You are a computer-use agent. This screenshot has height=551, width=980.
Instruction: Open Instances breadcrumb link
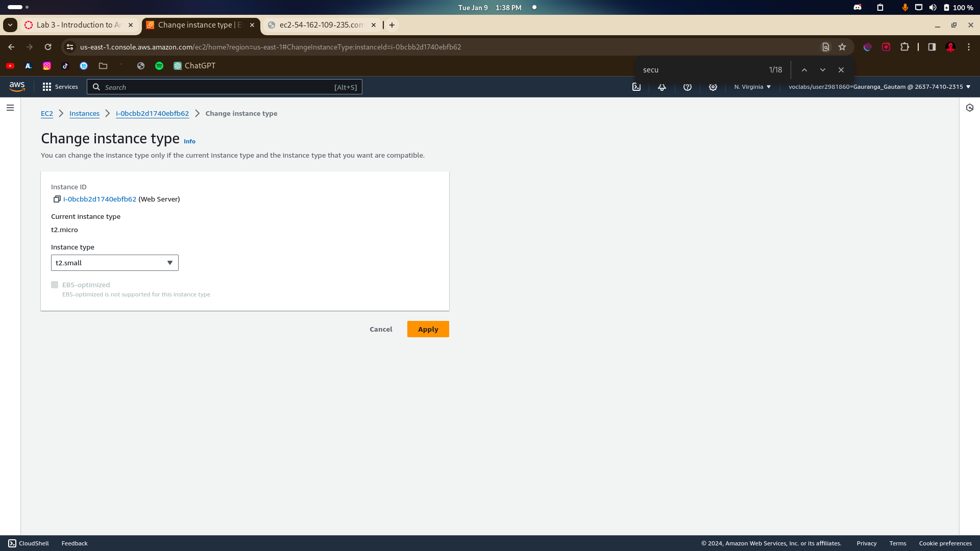point(84,114)
